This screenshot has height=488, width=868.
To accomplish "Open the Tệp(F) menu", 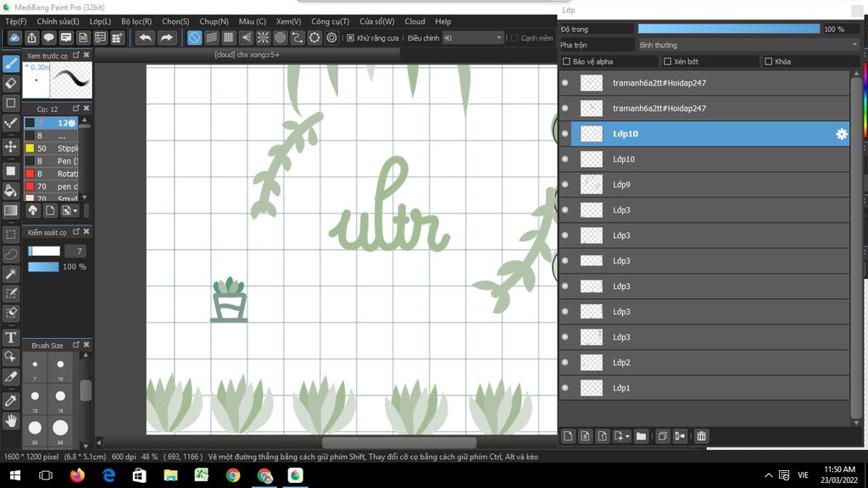I will click(x=15, y=21).
